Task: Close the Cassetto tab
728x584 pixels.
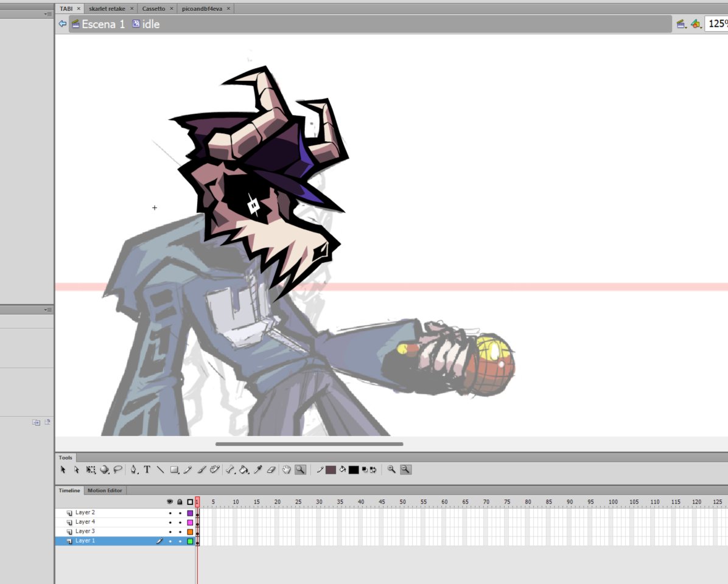Action: point(171,9)
